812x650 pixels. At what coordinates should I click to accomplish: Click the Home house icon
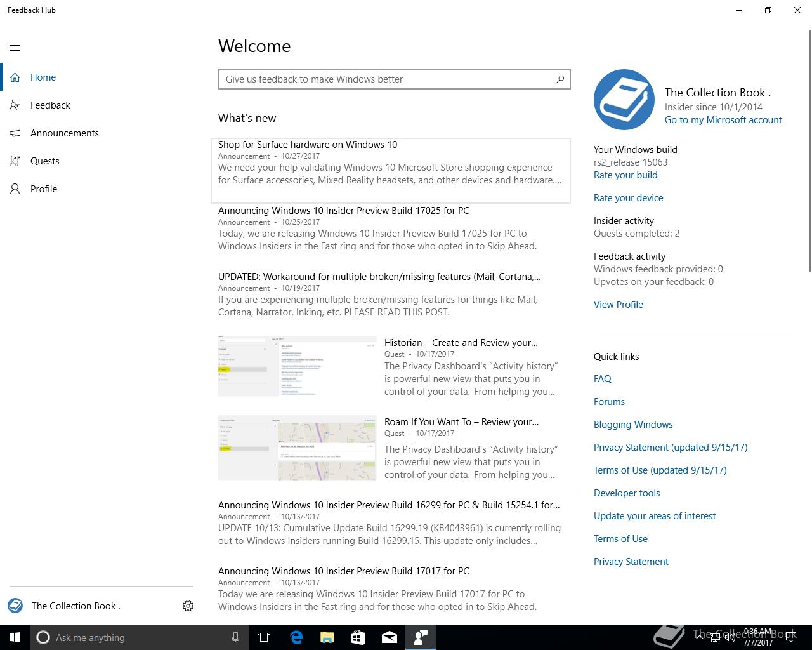tap(15, 77)
